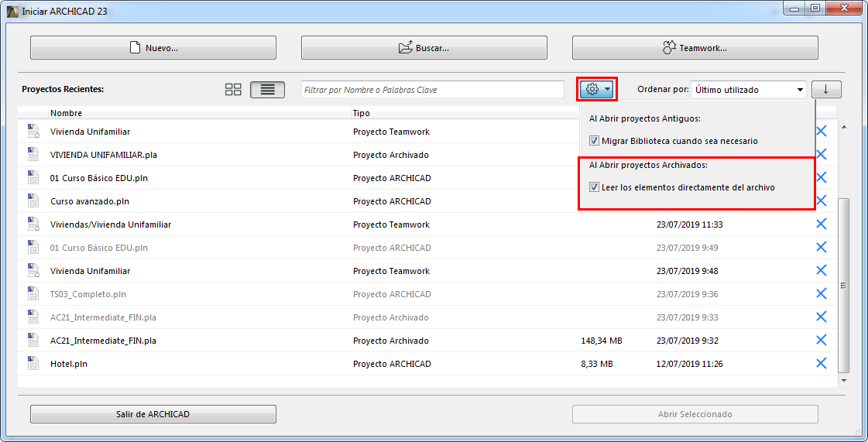
Task: Toggle Leer los elementos directamente del archivo
Action: pos(594,187)
